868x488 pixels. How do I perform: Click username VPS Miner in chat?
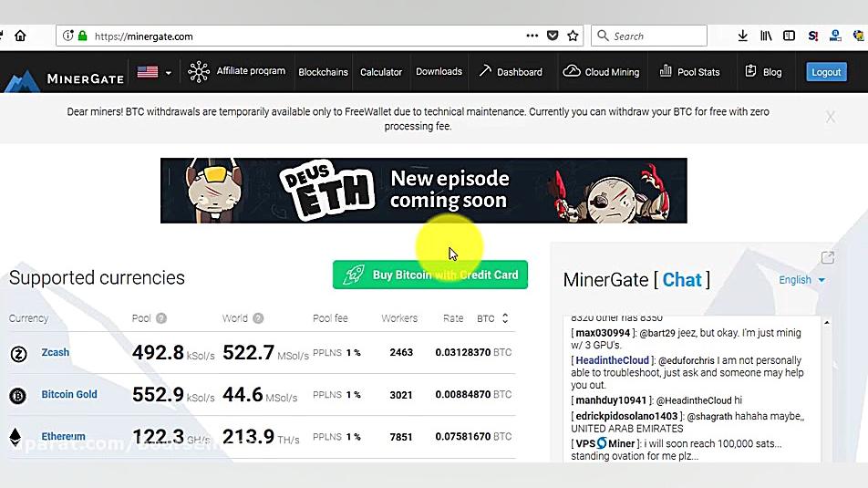point(605,443)
